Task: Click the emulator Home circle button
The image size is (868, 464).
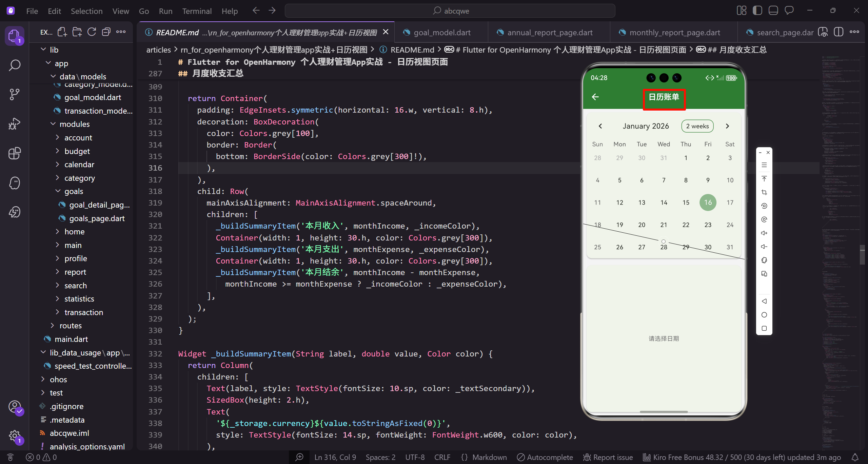Action: (x=764, y=315)
